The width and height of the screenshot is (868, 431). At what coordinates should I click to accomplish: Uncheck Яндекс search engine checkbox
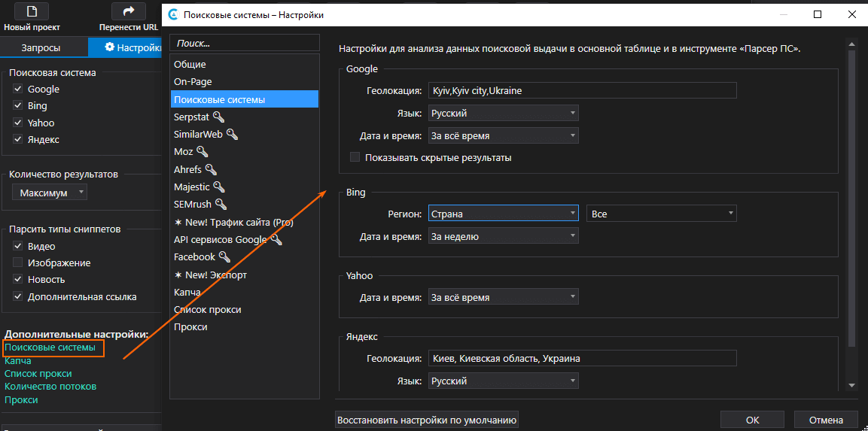pos(18,139)
